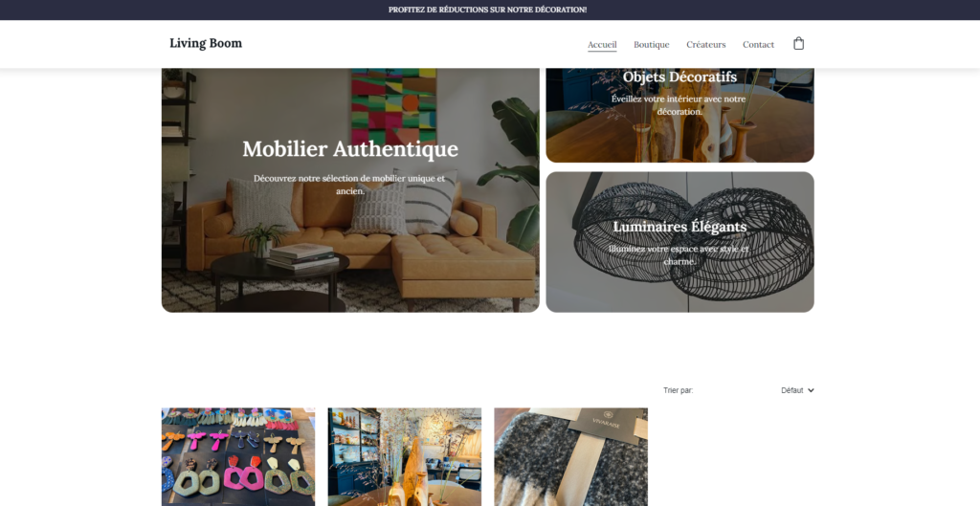Screen dimensions: 980x506
Task: Click the Trier par label
Action: coord(679,390)
